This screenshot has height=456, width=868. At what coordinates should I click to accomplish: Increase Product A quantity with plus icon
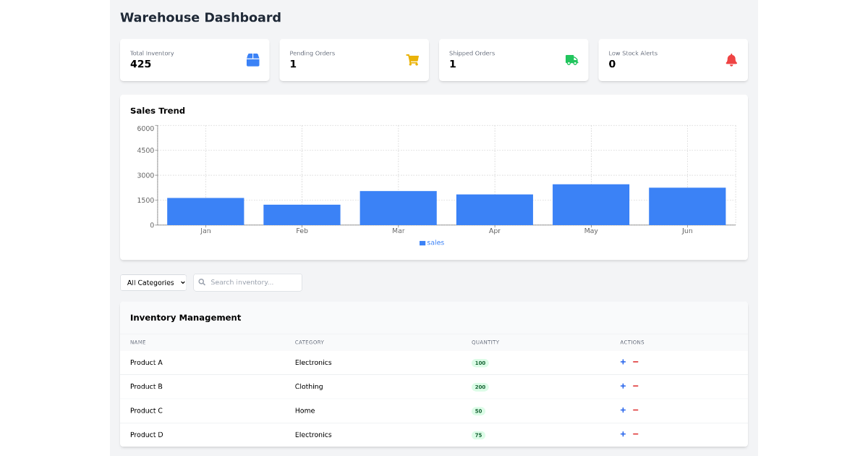pyautogui.click(x=623, y=362)
